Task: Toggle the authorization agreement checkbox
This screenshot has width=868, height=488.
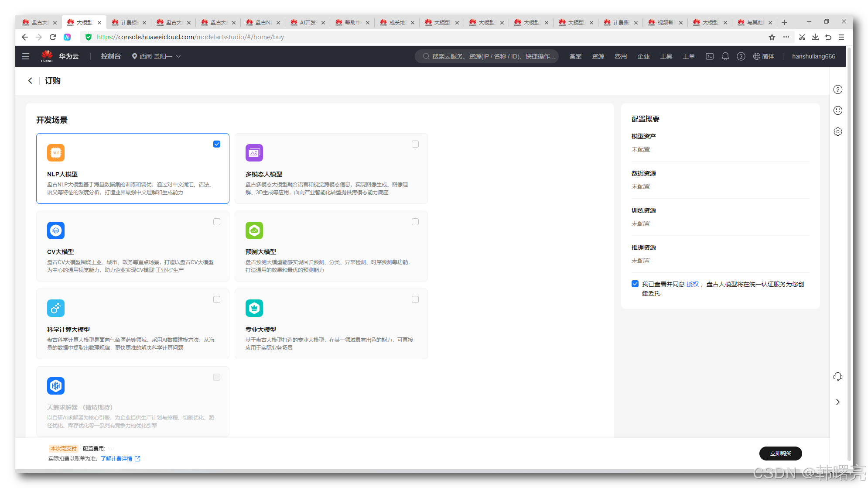Action: pyautogui.click(x=635, y=284)
